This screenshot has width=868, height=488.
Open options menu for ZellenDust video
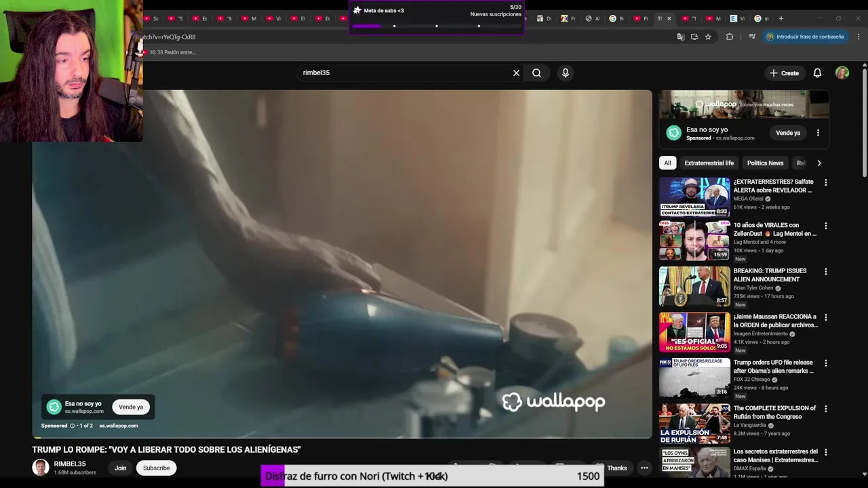click(825, 226)
